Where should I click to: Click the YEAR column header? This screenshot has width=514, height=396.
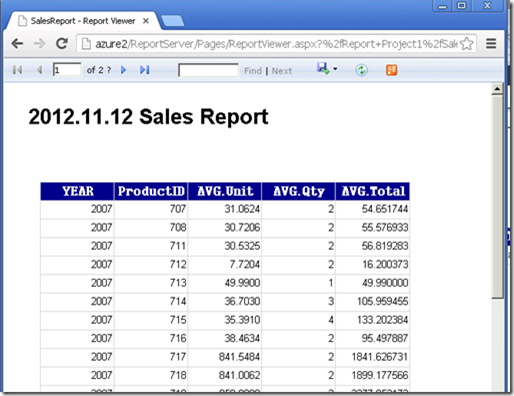pyautogui.click(x=77, y=191)
